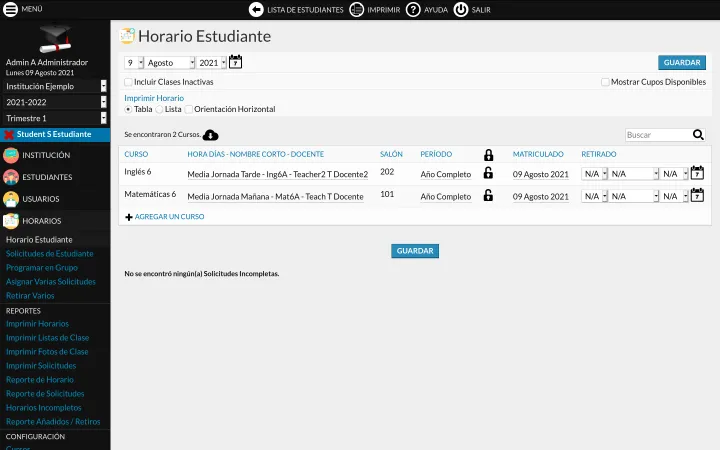Click the Imprimir print icon

pos(356,10)
